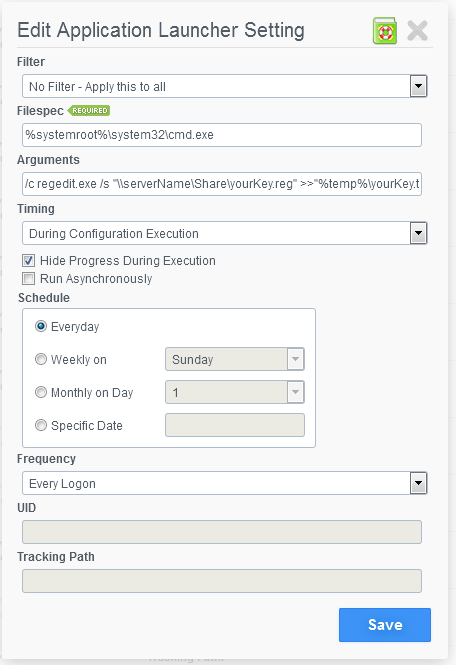The height and width of the screenshot is (665, 456).
Task: Enable Run Asynchronously checkbox
Action: [x=28, y=279]
